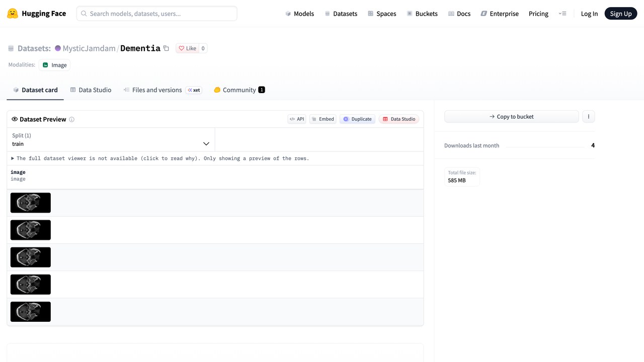Open the Community tab
Screen dimensions: 644x362
point(239,90)
